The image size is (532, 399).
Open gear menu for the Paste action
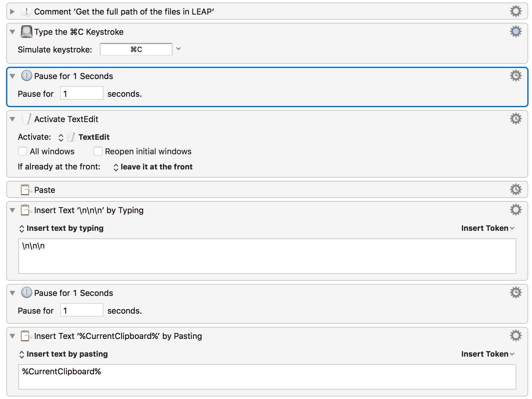(x=516, y=190)
